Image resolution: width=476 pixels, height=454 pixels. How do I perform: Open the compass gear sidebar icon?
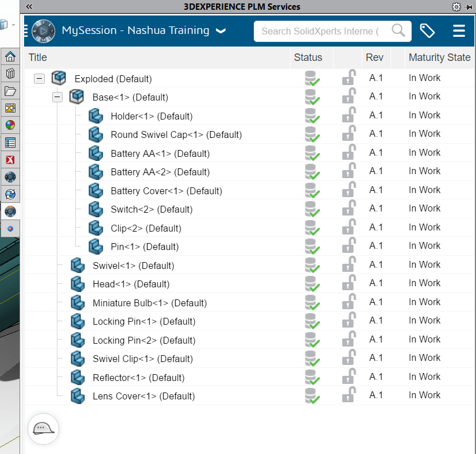[x=10, y=177]
